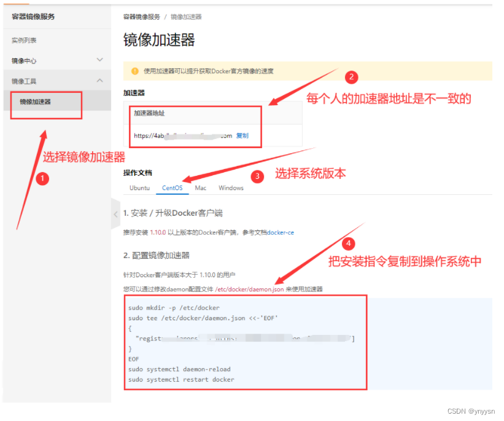Click heading 2. 配置镜像加速器
504x421 pixels.
[x=157, y=255]
